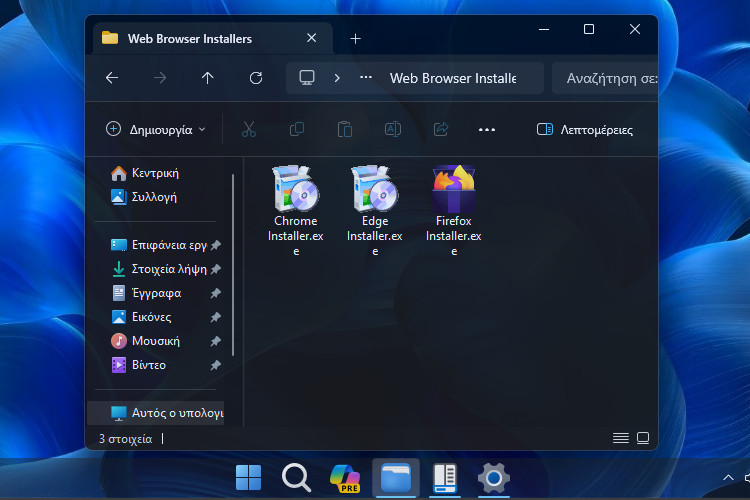Select Edge Installer.exe file

(375, 211)
